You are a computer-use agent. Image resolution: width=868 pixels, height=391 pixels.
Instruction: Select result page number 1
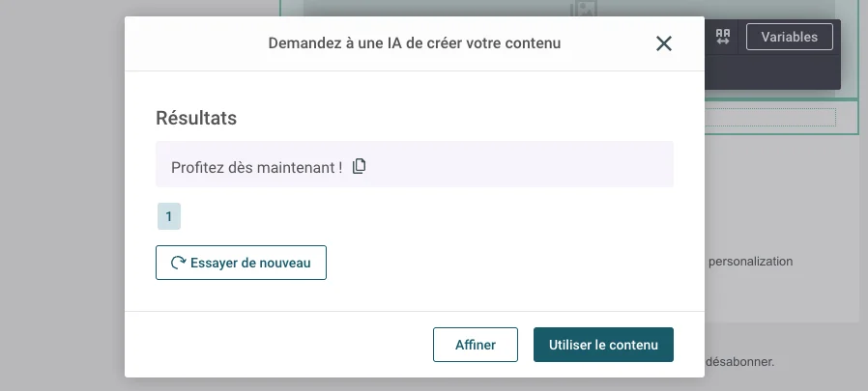(169, 216)
